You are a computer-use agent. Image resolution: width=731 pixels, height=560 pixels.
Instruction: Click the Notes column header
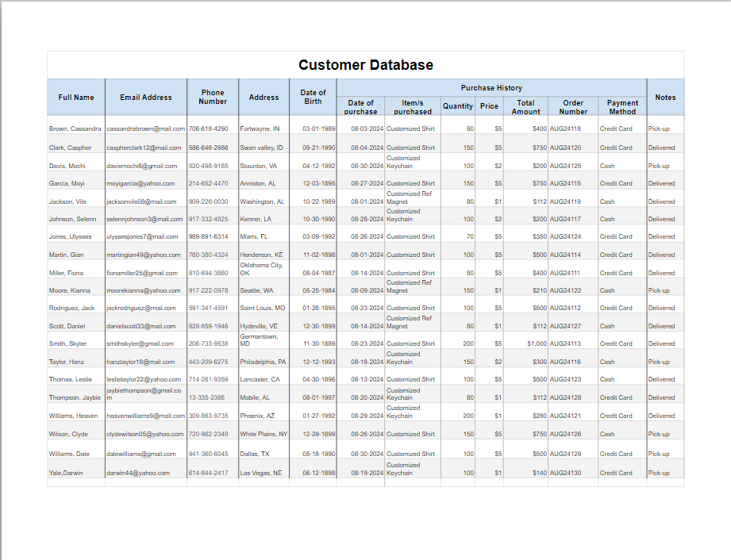click(x=665, y=98)
